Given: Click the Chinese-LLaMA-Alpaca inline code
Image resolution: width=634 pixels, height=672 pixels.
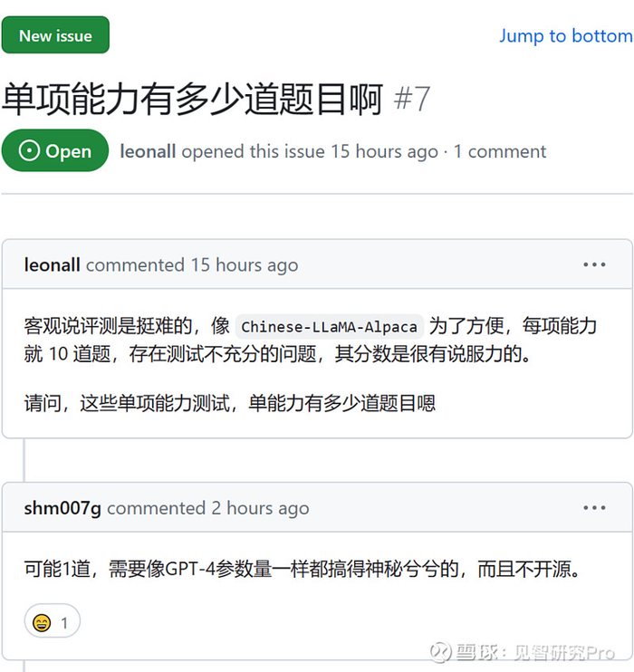Looking at the screenshot, I should click(x=330, y=327).
